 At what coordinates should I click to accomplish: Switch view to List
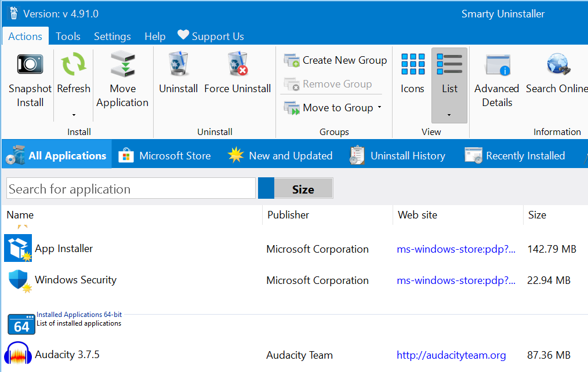point(449,75)
